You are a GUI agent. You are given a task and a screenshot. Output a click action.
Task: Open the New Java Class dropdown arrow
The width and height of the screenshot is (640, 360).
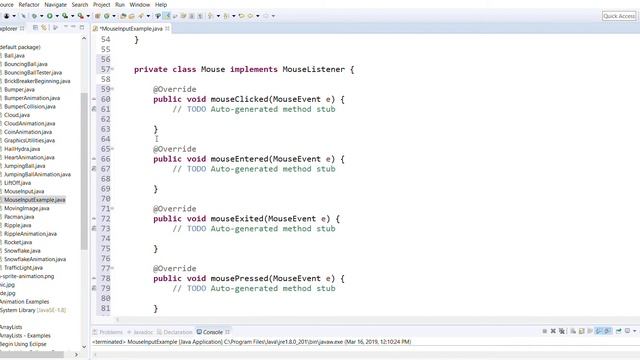114,16
